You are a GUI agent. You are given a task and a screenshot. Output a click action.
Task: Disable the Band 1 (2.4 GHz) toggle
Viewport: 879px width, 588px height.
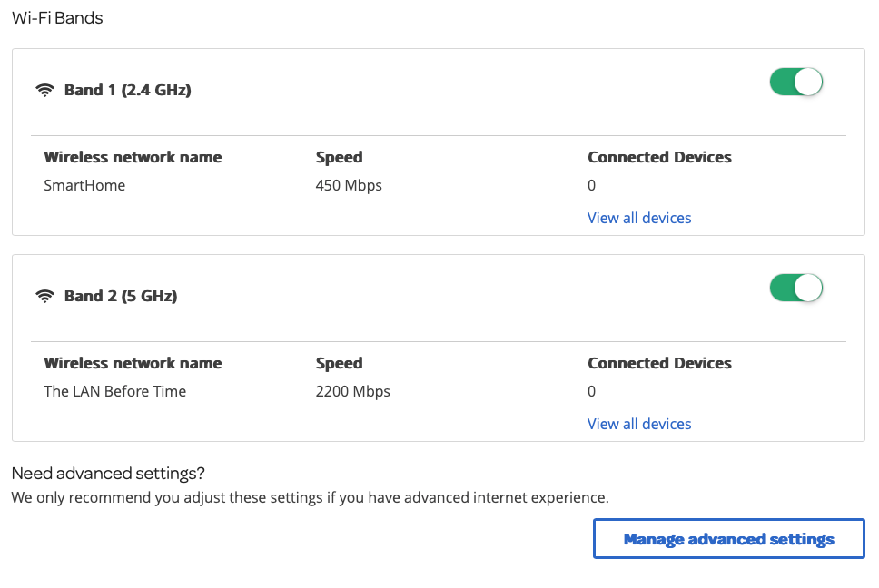(x=795, y=83)
